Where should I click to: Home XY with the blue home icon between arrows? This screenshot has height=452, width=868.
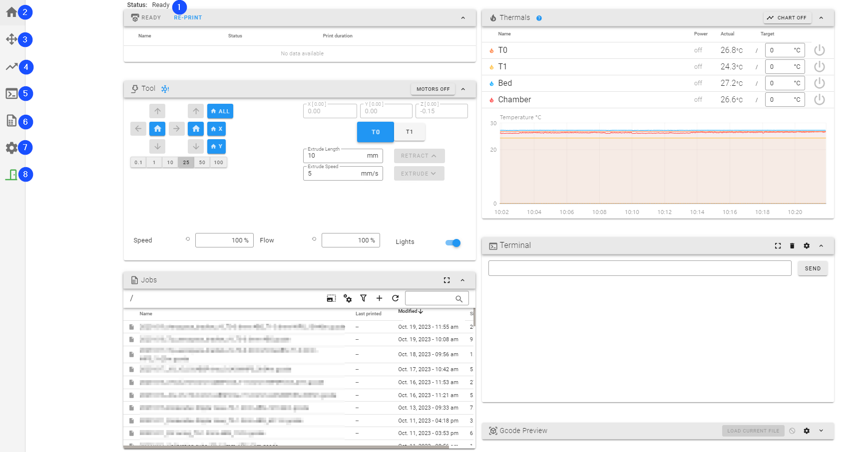(157, 129)
